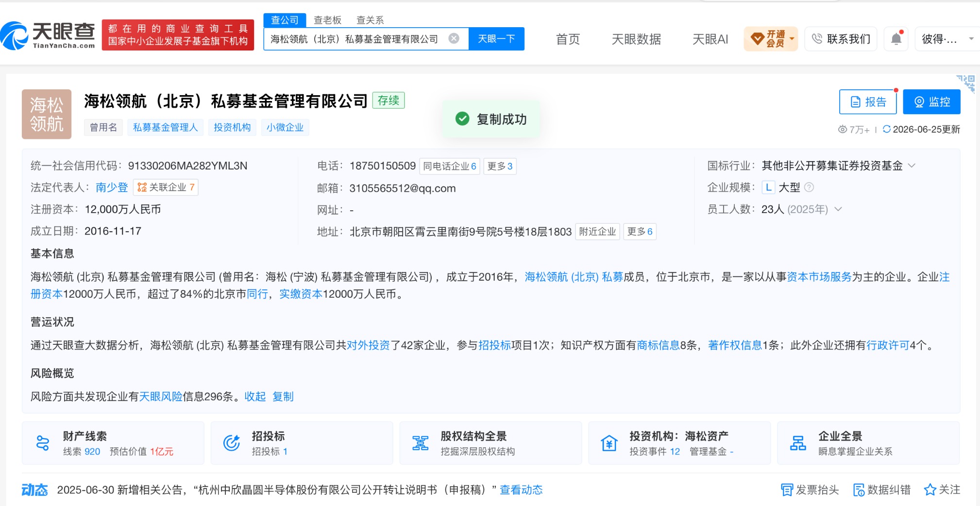Click the 同电话企业 6 tag
980x506 pixels.
(449, 166)
